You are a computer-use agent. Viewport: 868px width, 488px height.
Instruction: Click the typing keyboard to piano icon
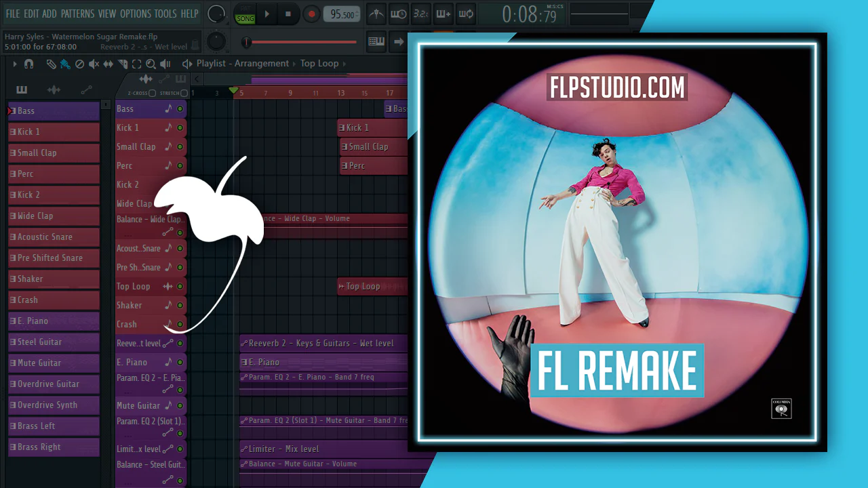tap(376, 41)
